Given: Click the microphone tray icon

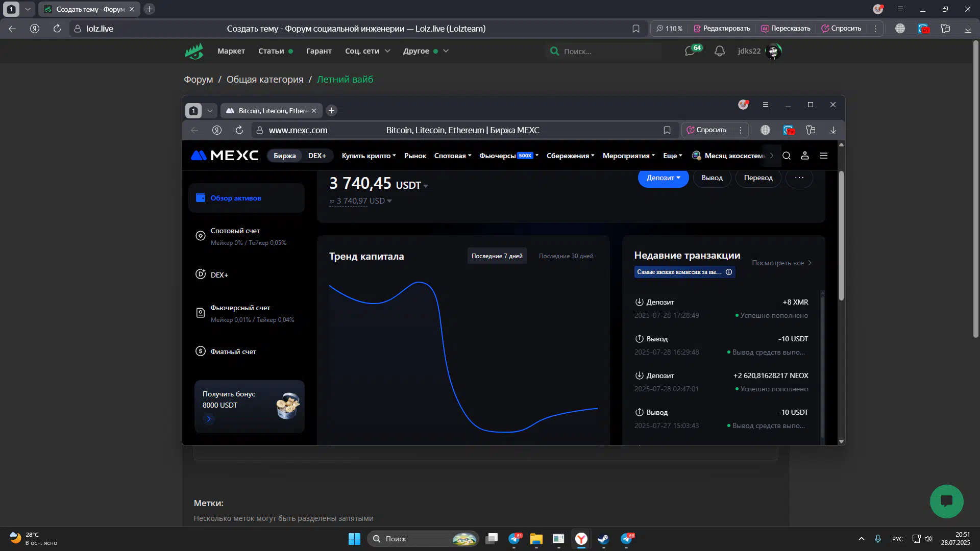Looking at the screenshot, I should (878, 539).
